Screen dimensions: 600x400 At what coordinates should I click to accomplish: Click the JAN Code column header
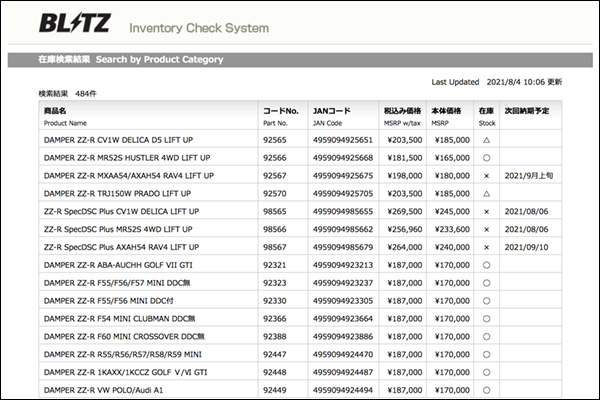coord(343,116)
